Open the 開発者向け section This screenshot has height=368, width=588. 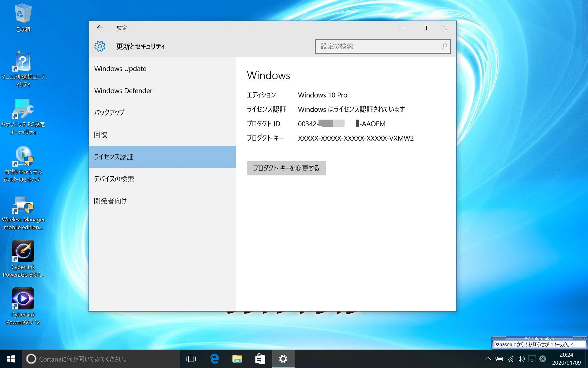click(x=162, y=201)
